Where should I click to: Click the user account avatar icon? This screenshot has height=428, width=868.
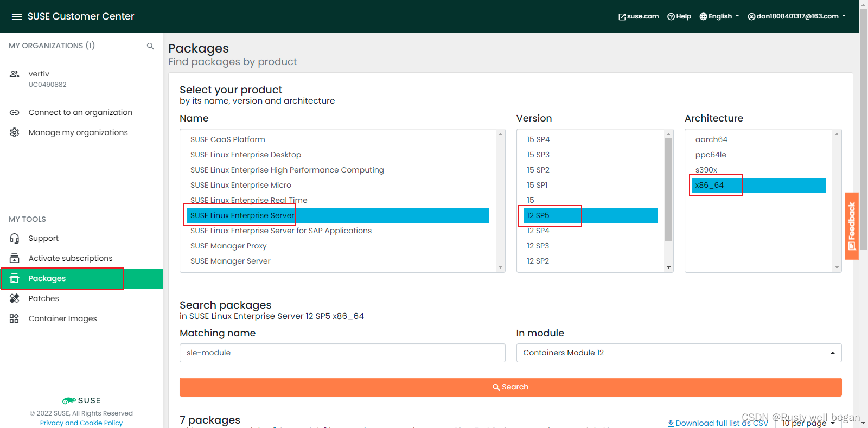tap(751, 17)
